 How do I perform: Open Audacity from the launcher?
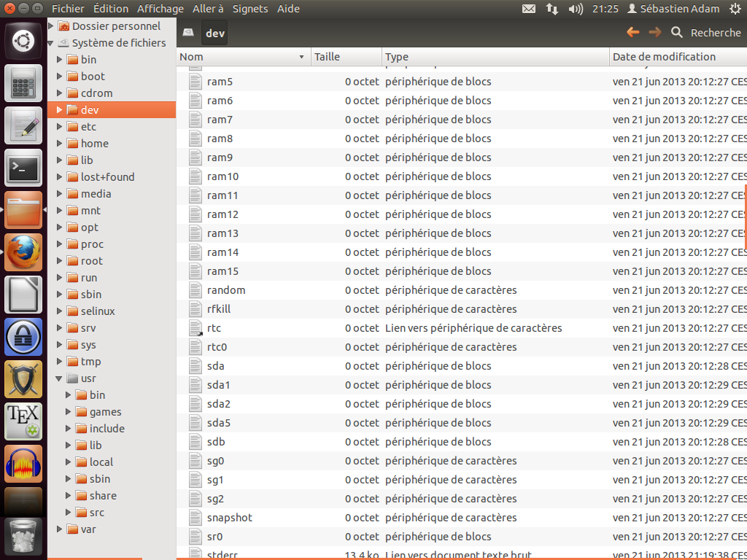[x=24, y=464]
